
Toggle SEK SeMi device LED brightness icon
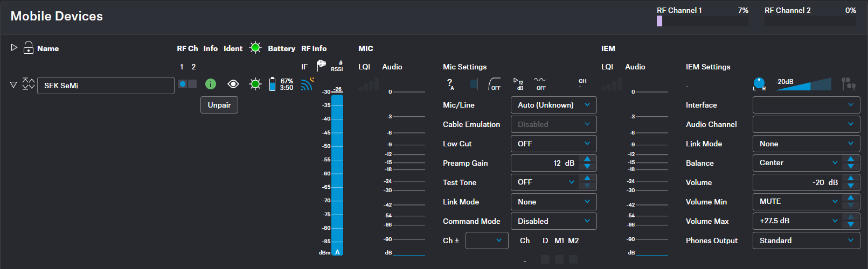pos(255,84)
